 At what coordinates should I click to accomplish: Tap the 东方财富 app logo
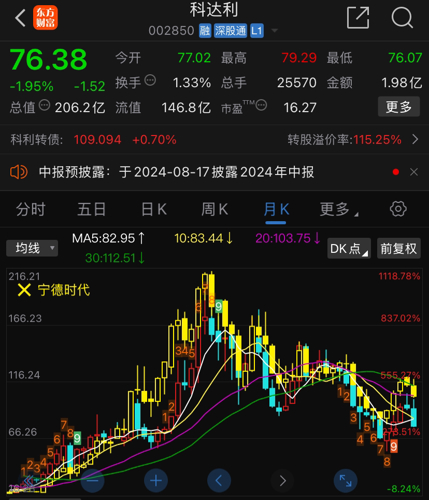[45, 18]
